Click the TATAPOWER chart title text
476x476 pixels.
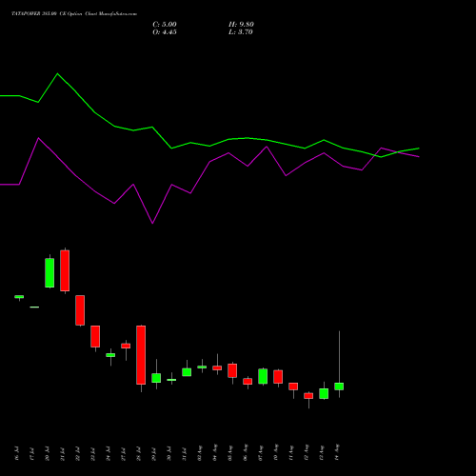coord(74,14)
